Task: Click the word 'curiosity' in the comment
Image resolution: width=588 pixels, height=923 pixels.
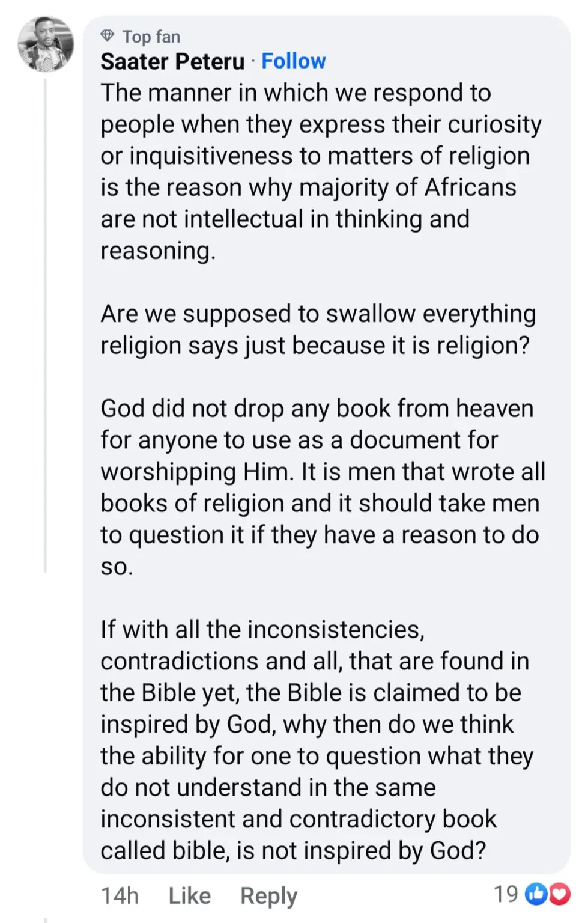Action: pyautogui.click(x=494, y=124)
